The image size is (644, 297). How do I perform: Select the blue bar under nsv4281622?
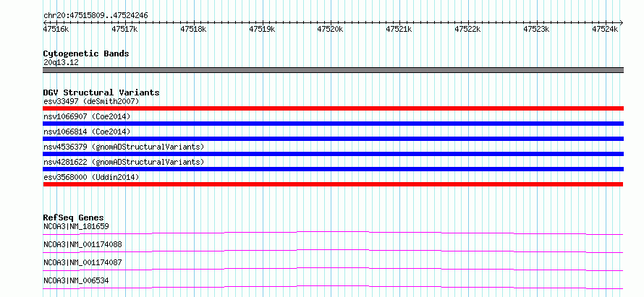(333, 169)
